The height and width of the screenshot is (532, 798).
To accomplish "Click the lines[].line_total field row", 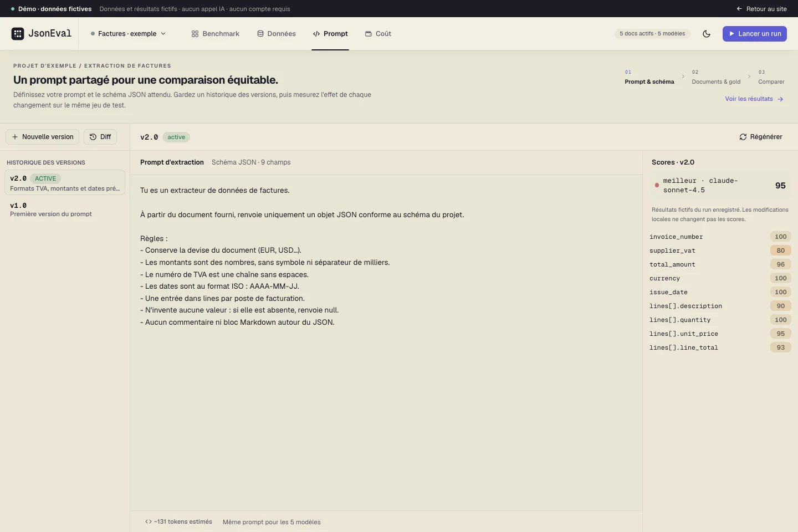I will (720, 347).
